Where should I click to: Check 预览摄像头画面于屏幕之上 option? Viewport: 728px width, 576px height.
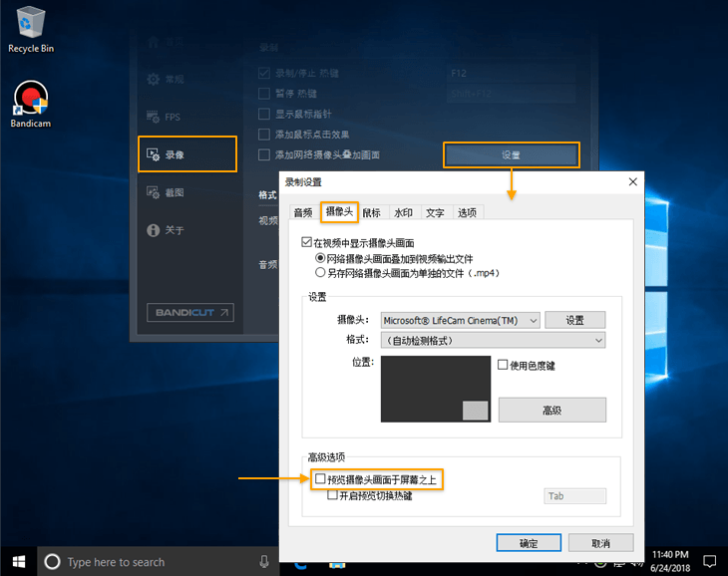[x=320, y=478]
